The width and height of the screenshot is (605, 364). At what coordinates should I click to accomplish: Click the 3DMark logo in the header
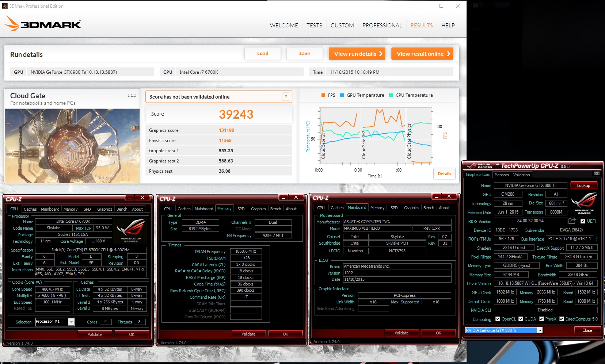(43, 24)
